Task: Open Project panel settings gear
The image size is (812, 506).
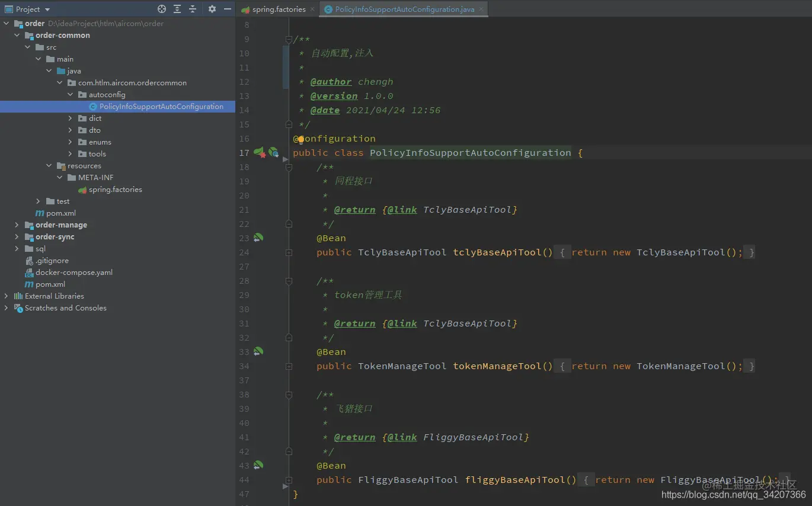Action: click(212, 9)
